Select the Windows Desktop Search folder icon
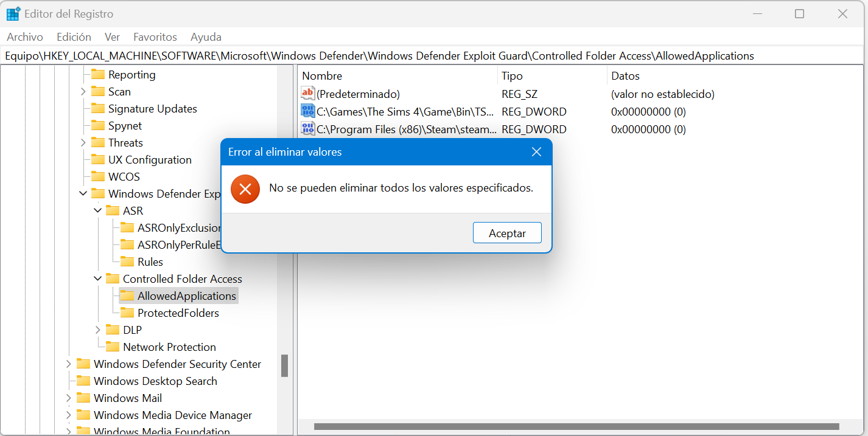 (x=83, y=381)
